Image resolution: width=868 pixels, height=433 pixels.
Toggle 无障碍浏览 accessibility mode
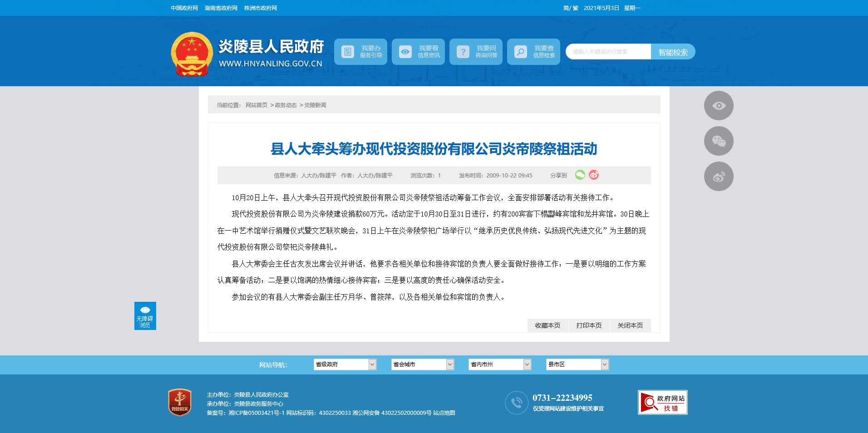tap(145, 316)
